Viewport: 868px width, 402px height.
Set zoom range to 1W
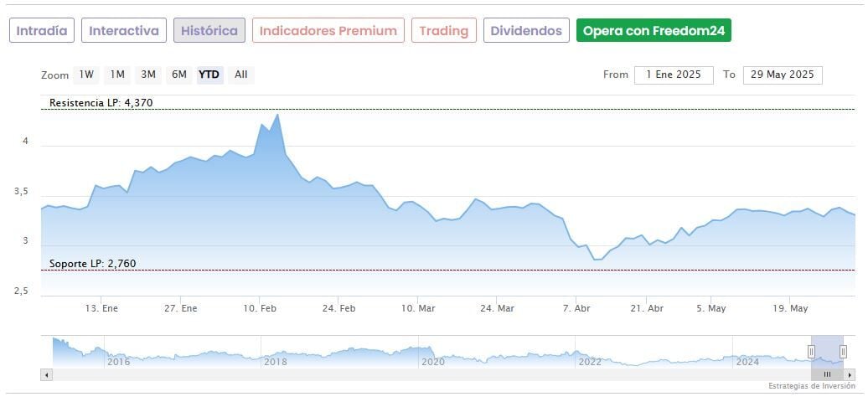pos(86,75)
